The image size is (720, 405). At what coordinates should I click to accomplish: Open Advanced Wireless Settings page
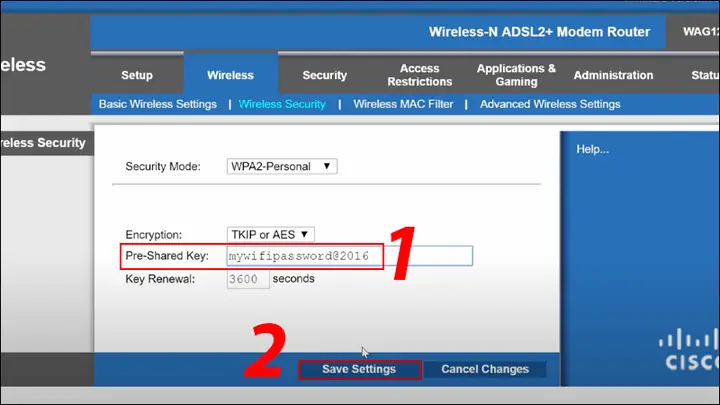click(550, 104)
